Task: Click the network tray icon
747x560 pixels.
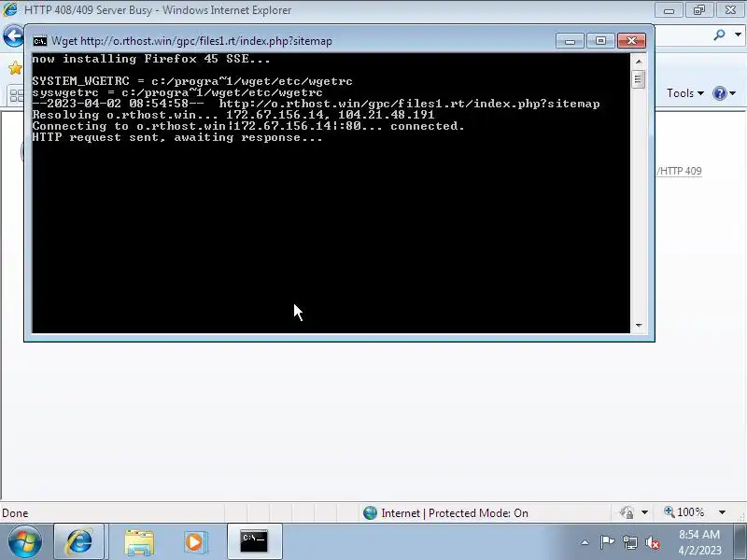Action: [630, 542]
